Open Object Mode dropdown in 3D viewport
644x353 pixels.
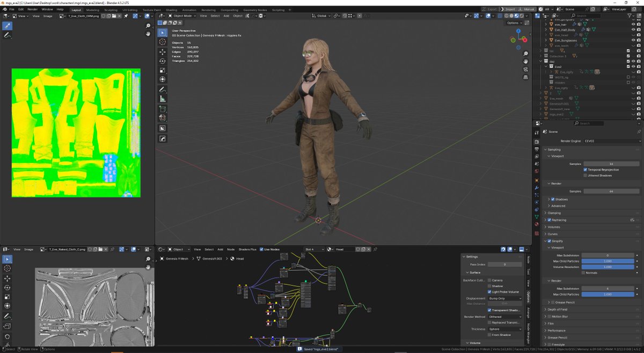click(x=182, y=16)
